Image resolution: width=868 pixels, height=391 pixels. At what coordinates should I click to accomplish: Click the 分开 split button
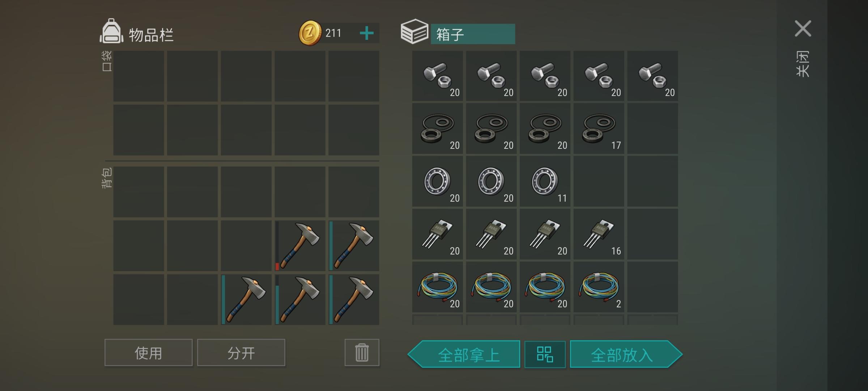pos(241,353)
